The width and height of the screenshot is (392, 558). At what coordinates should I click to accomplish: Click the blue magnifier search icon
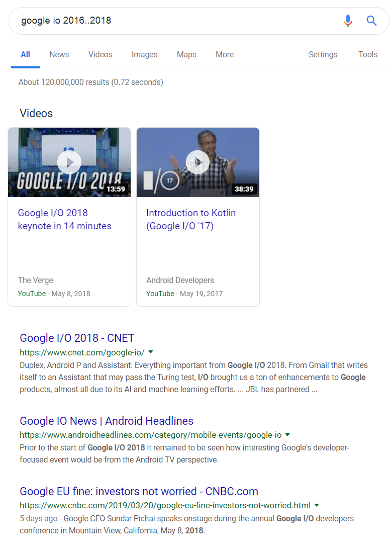(371, 21)
